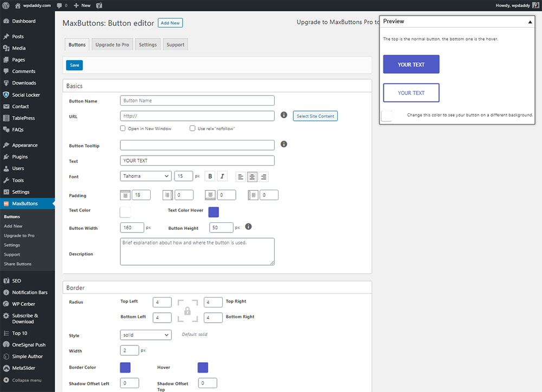Switch to the Settings tab

(x=148, y=44)
